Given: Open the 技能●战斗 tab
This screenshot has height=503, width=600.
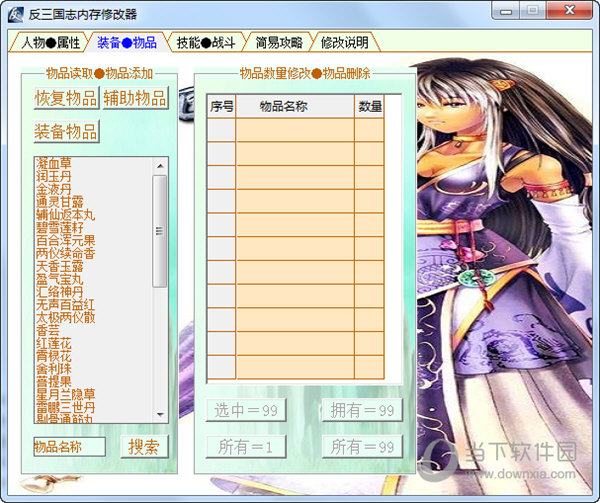Looking at the screenshot, I should click(206, 42).
